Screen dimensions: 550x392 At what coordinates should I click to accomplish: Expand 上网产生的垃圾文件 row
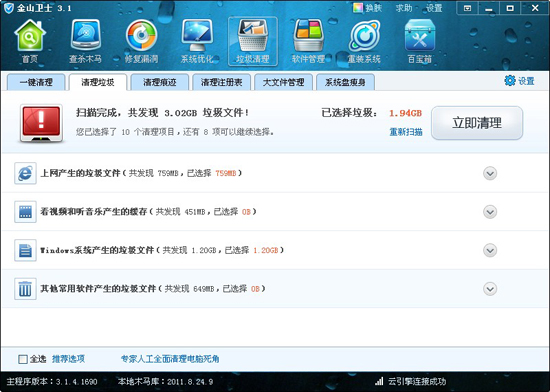(490, 173)
